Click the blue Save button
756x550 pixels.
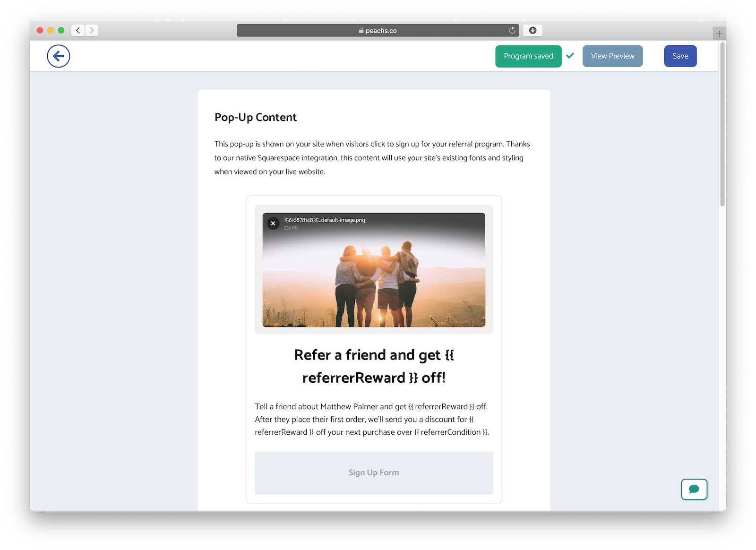click(x=680, y=56)
